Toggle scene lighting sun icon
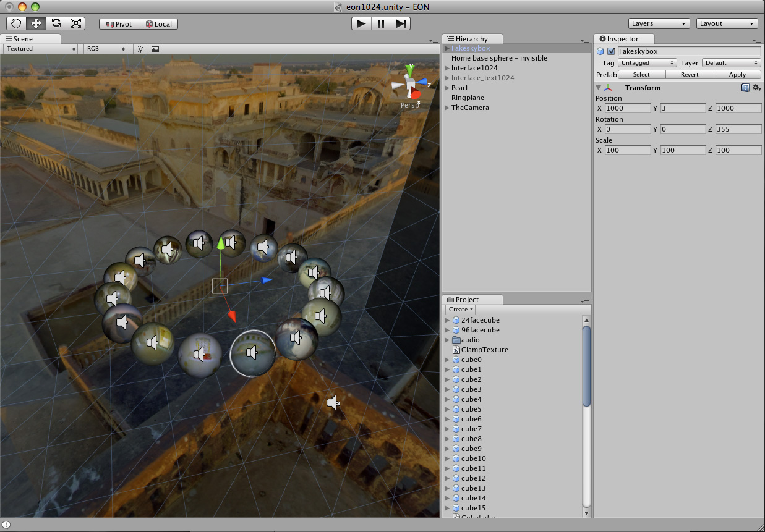This screenshot has height=532, width=765. [x=140, y=49]
